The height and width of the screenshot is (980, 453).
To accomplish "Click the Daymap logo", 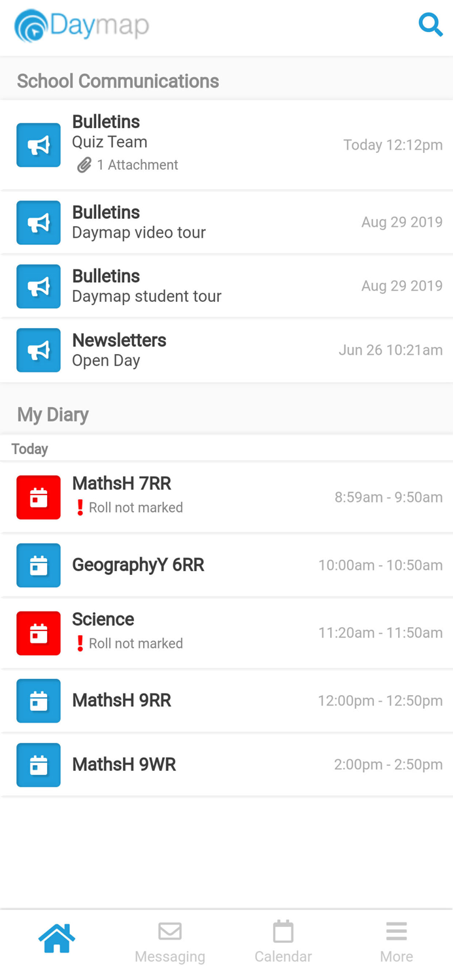I will coord(81,26).
